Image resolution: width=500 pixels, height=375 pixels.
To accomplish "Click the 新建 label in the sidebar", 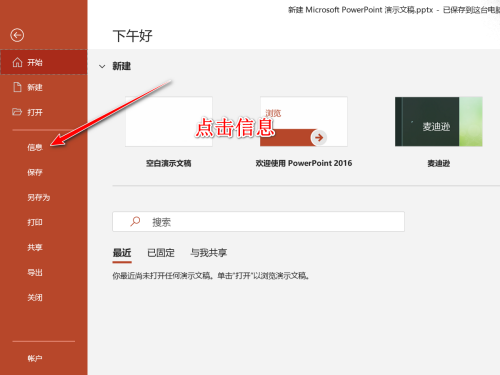I will 35,87.
